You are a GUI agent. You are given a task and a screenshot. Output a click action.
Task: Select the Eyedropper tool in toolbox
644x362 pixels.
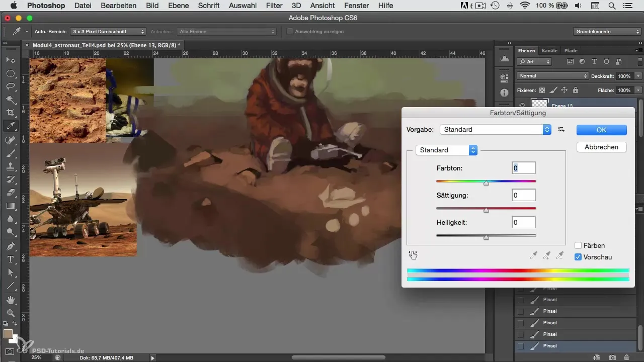pyautogui.click(x=10, y=126)
